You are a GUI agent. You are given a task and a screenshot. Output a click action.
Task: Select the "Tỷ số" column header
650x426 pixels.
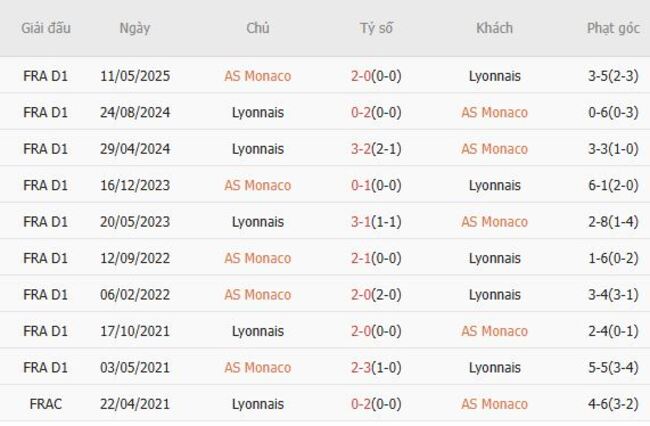(x=376, y=28)
